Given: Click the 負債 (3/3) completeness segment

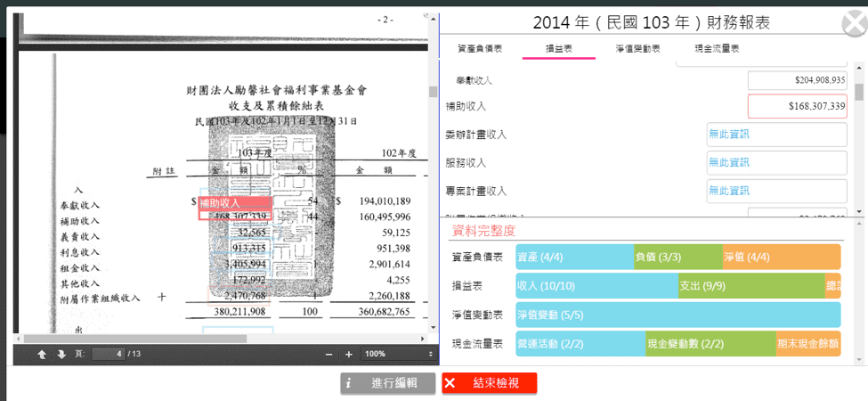Looking at the screenshot, I should tap(678, 257).
